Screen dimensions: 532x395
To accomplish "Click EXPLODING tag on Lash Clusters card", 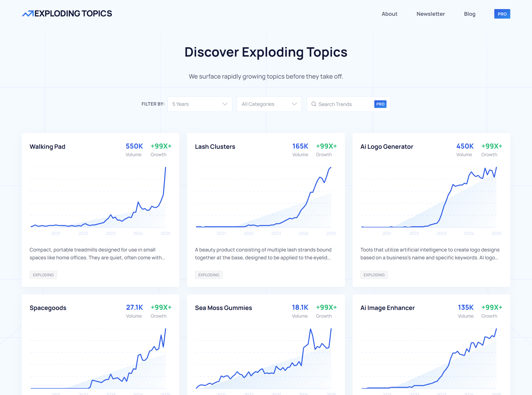I will pos(208,275).
